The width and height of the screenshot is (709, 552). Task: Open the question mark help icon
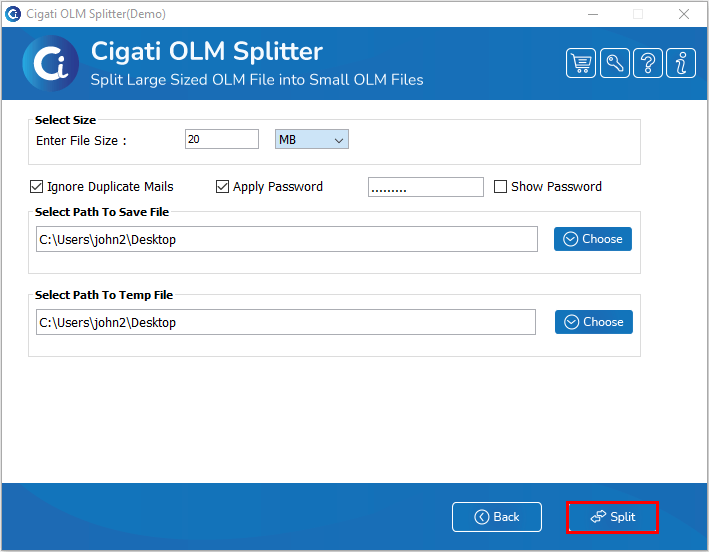point(648,63)
